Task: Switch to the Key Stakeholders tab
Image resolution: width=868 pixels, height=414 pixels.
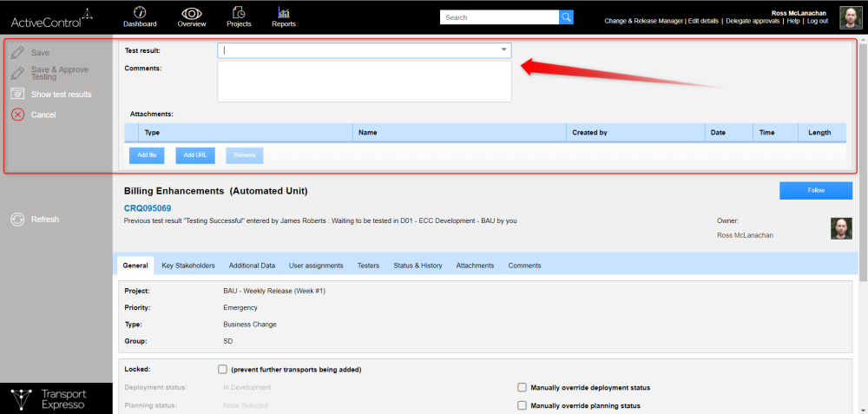Action: [188, 266]
